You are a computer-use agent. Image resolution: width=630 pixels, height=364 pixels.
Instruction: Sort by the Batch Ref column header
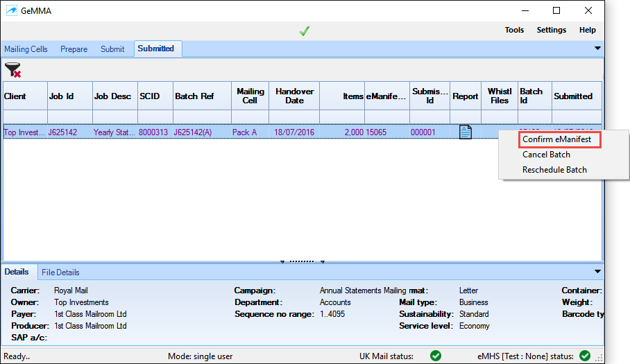(202, 96)
